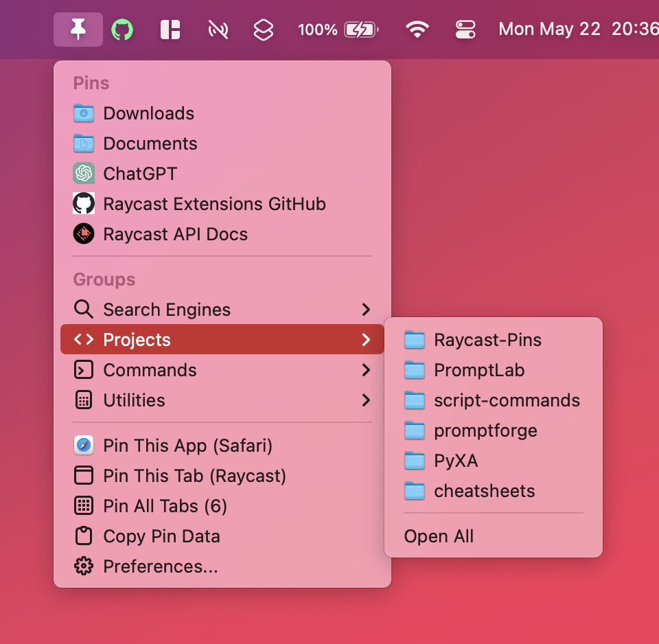Click the pin icon in menu bar
Viewport: 659px width, 644px height.
tap(78, 30)
